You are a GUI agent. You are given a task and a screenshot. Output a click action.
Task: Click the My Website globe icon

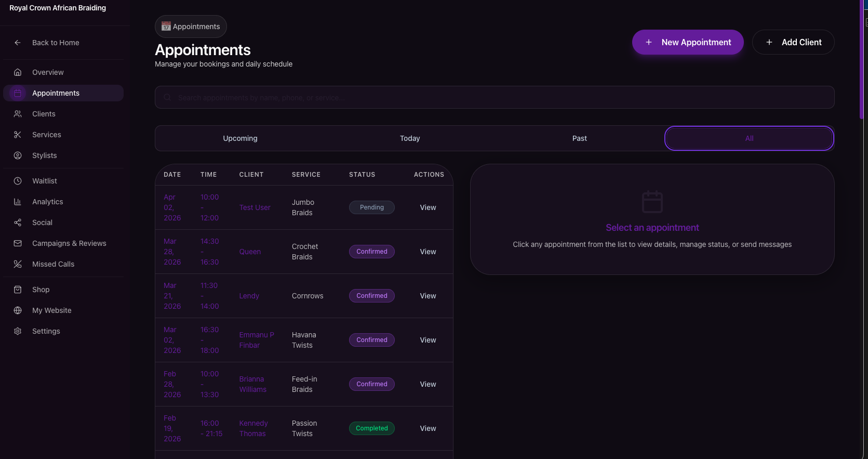pyautogui.click(x=18, y=310)
